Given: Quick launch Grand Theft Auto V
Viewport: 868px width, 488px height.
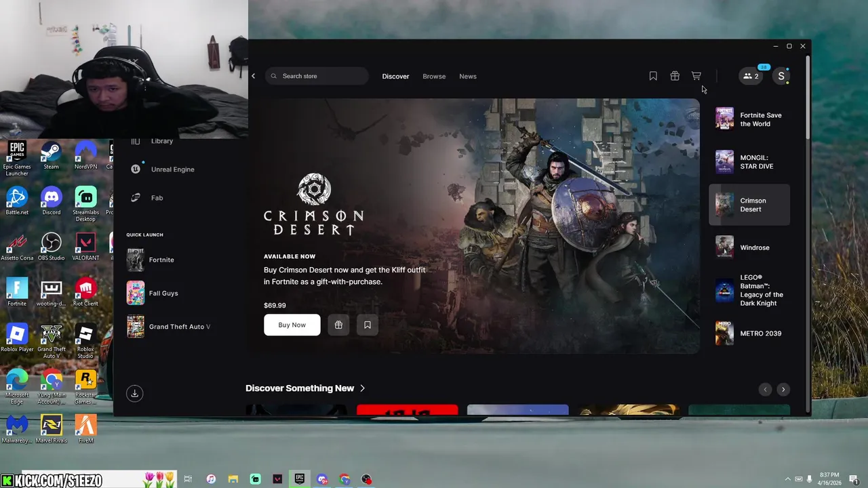Looking at the screenshot, I should pos(169,327).
